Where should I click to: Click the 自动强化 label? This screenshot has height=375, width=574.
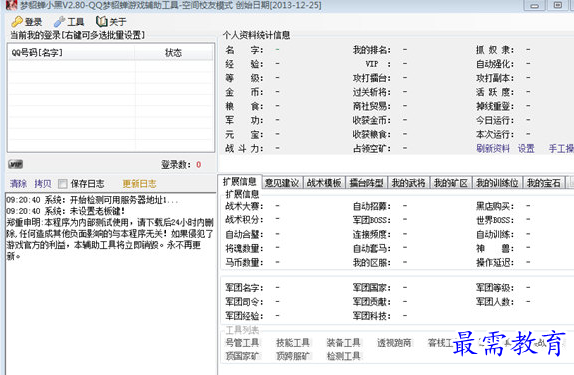[x=495, y=64]
